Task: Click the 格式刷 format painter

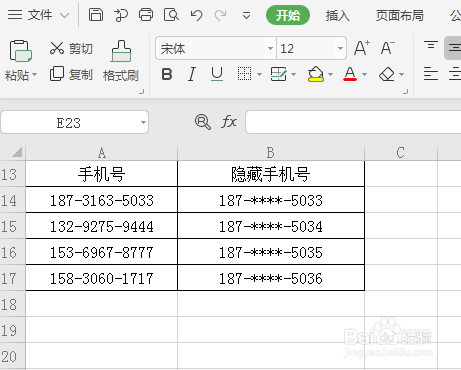Action: pos(121,61)
